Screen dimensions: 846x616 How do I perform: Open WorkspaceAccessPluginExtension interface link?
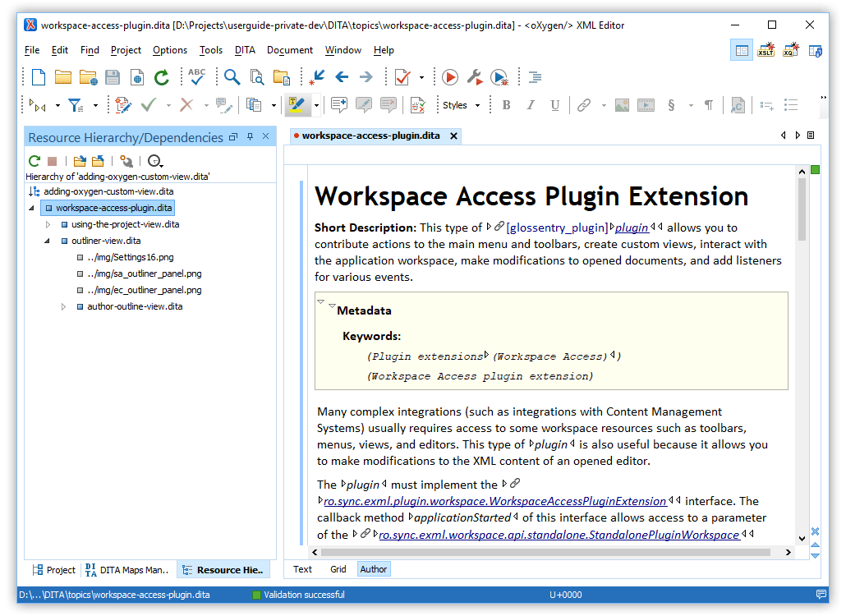pos(494,501)
